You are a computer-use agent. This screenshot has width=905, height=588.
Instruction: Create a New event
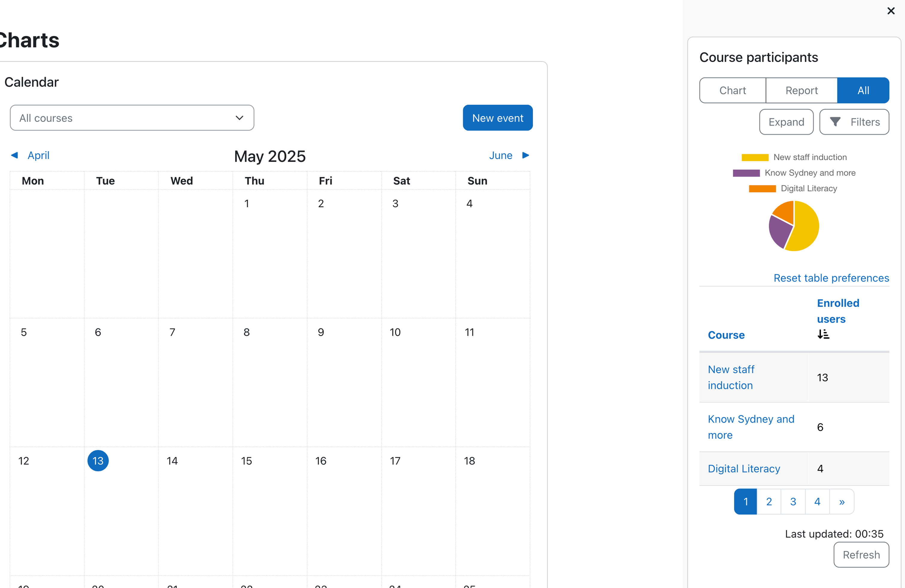point(498,118)
